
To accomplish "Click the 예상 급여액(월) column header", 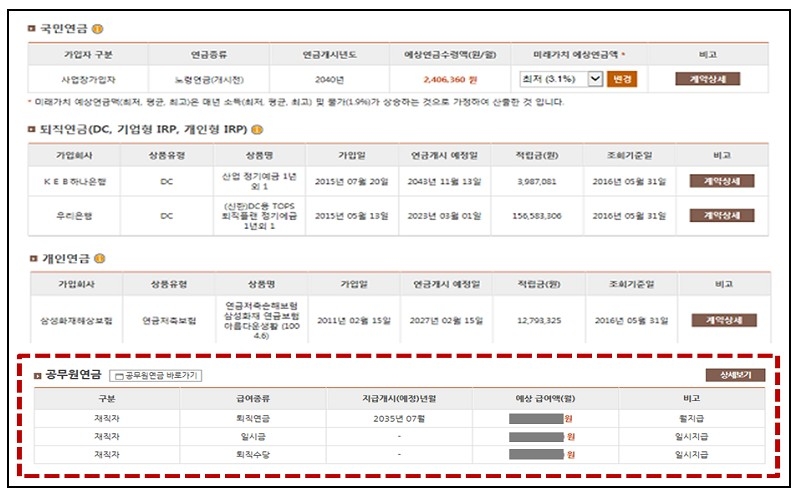I will 545,398.
